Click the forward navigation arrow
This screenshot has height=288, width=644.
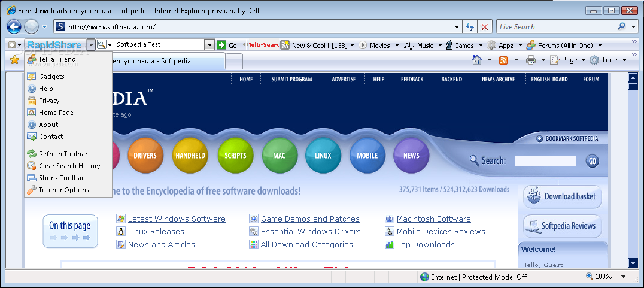pyautogui.click(x=31, y=27)
